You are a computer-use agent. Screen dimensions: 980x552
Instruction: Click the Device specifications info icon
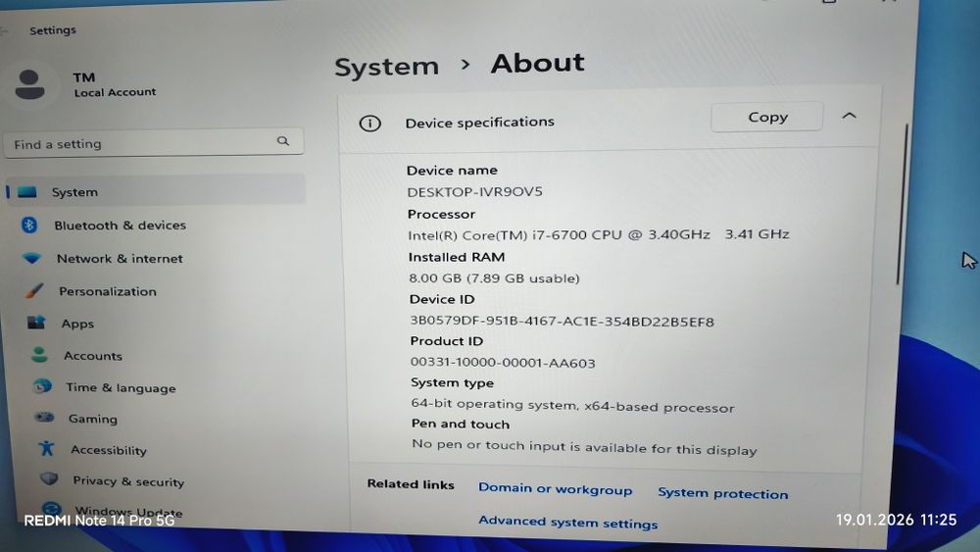click(x=370, y=124)
